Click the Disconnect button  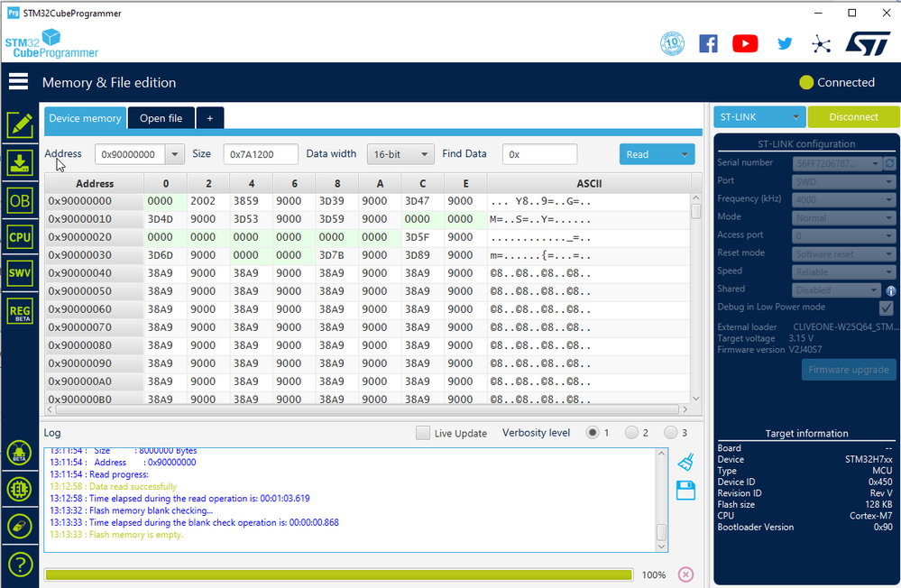(853, 116)
